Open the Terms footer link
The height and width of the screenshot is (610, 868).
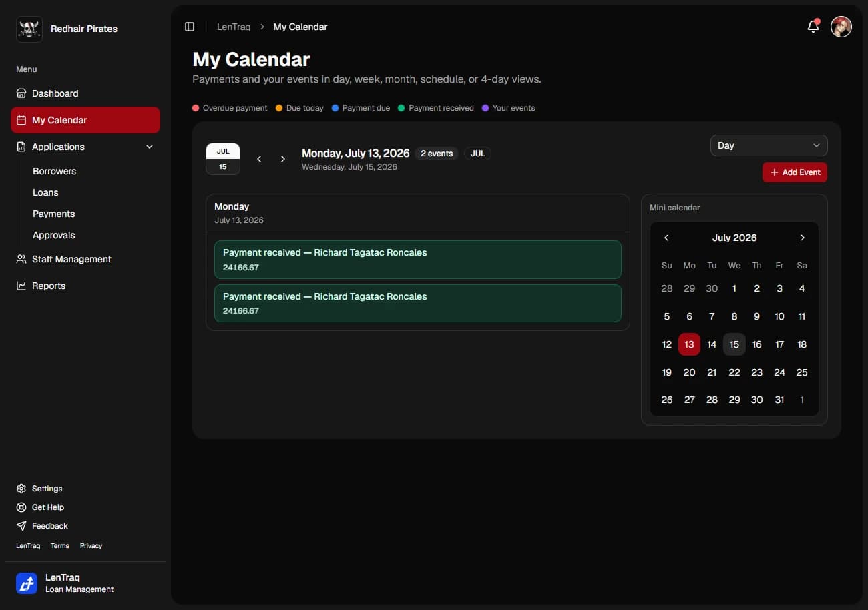point(60,545)
